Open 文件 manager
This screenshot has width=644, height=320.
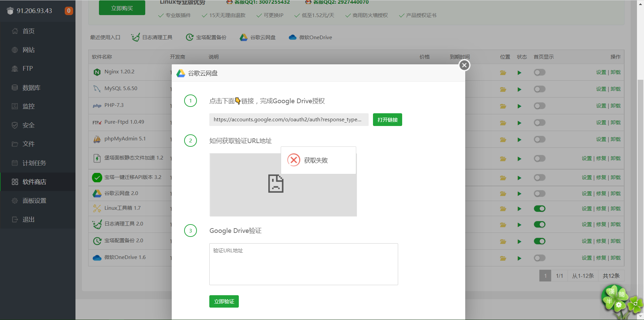tap(28, 144)
